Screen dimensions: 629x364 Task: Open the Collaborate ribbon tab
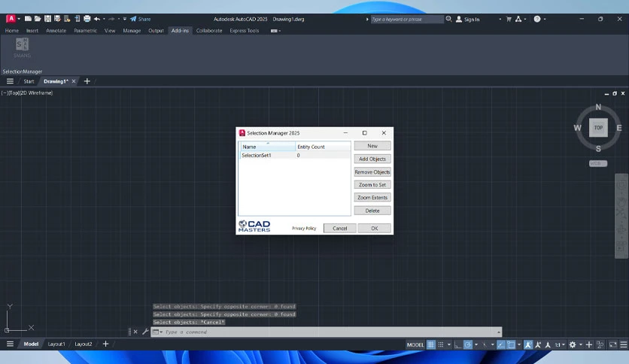coord(209,31)
